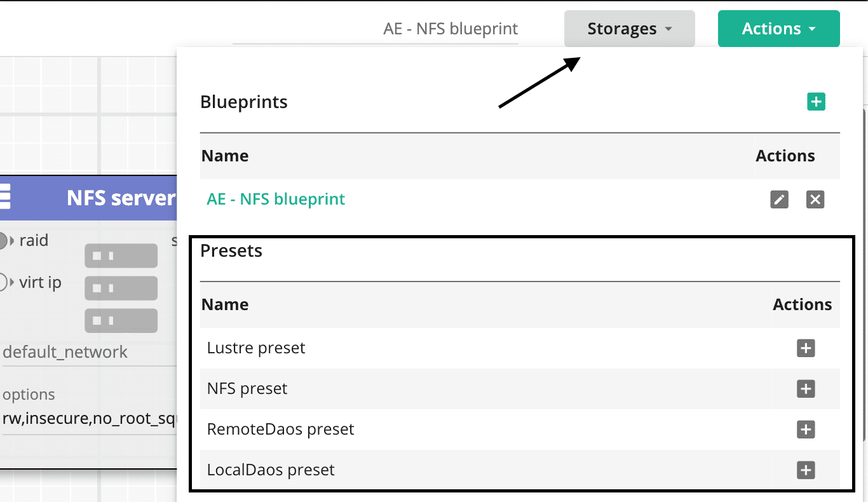This screenshot has width=868, height=502.
Task: Add the NFS preset using its plus icon
Action: pos(805,389)
